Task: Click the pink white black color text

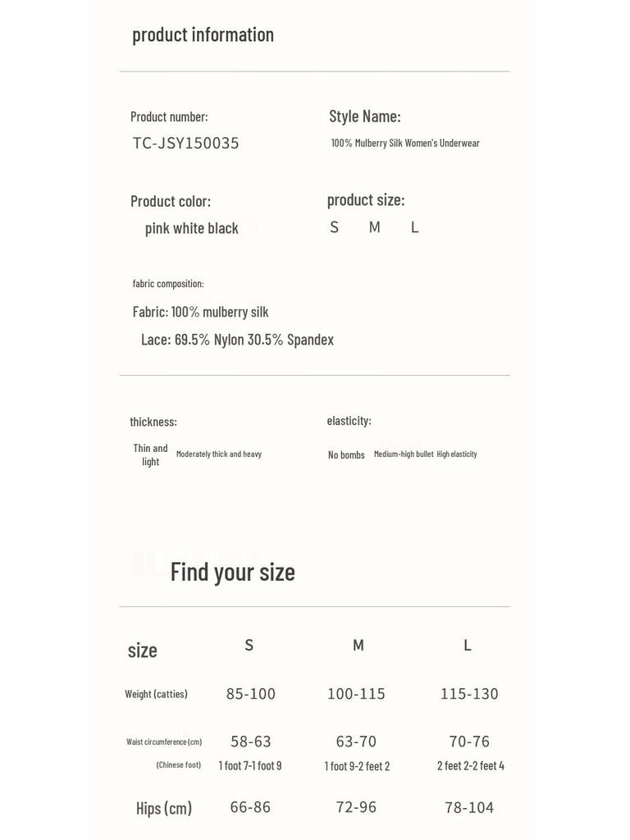Action: (x=192, y=228)
